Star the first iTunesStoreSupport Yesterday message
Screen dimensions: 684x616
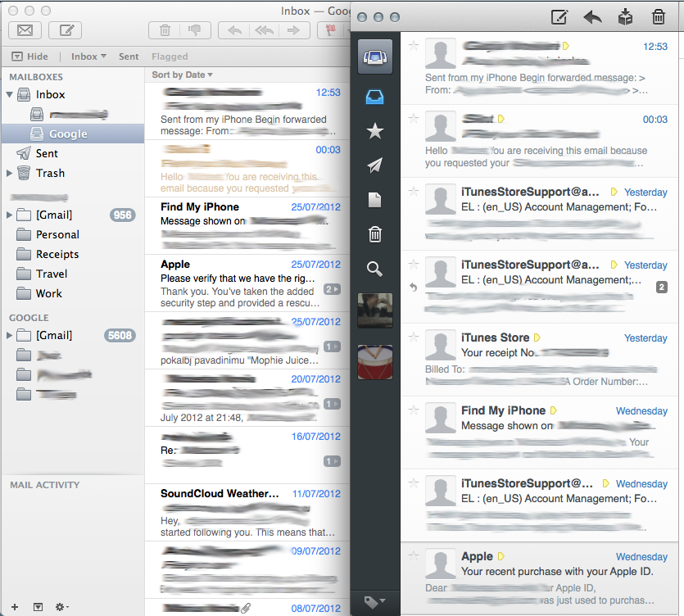pos(414,191)
